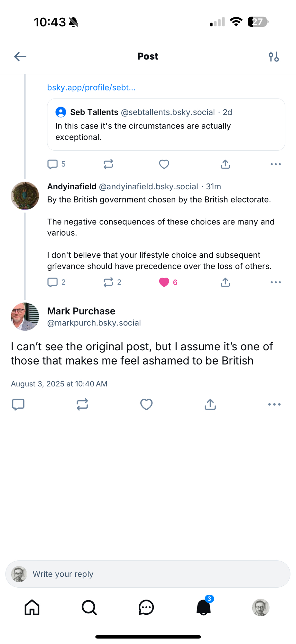296x644 pixels.
Task: Like Mark Purchase's post
Action: (x=146, y=404)
